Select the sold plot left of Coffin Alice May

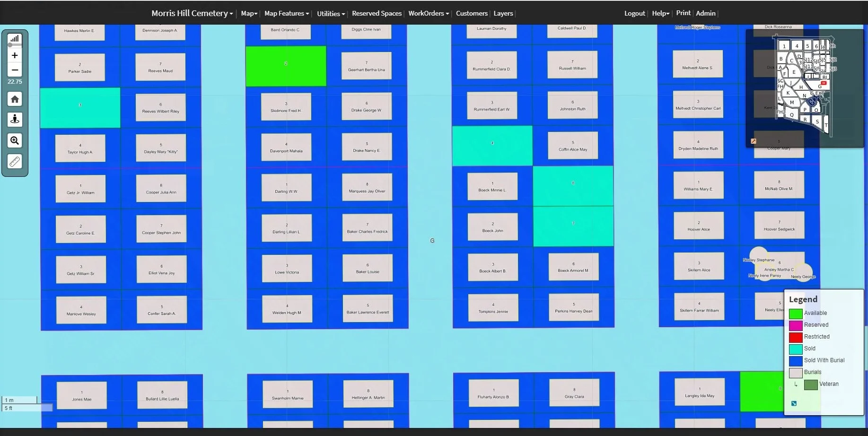[x=492, y=146]
